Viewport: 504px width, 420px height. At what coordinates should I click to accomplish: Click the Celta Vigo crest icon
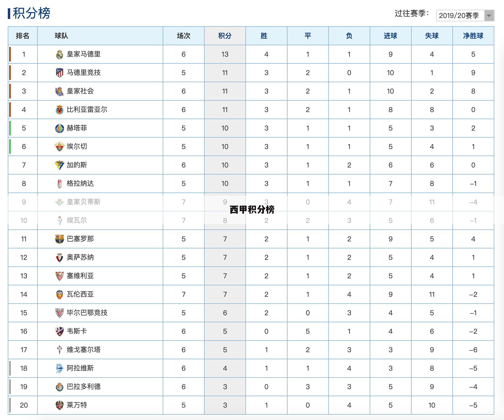60,350
